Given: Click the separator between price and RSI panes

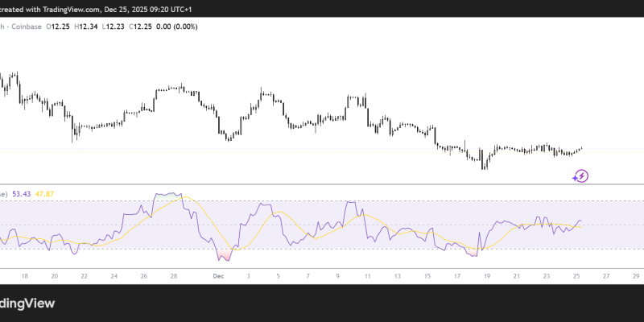Looking at the screenshot, I should (322, 184).
